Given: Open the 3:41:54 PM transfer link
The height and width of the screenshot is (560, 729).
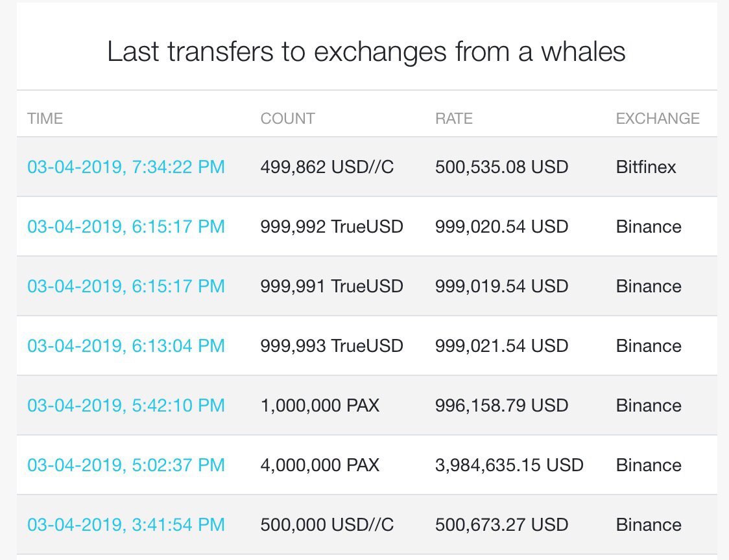Looking at the screenshot, I should coord(126,525).
